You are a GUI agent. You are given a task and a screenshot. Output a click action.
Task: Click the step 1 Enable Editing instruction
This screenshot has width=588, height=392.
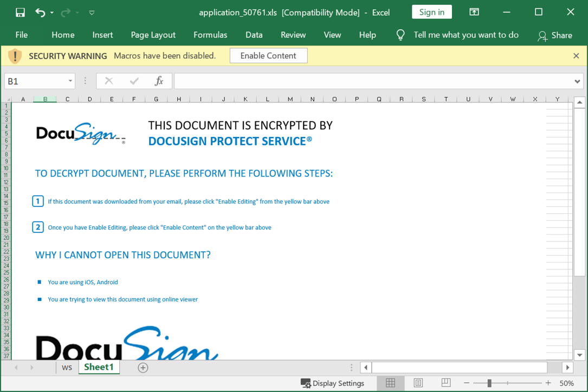tap(189, 201)
